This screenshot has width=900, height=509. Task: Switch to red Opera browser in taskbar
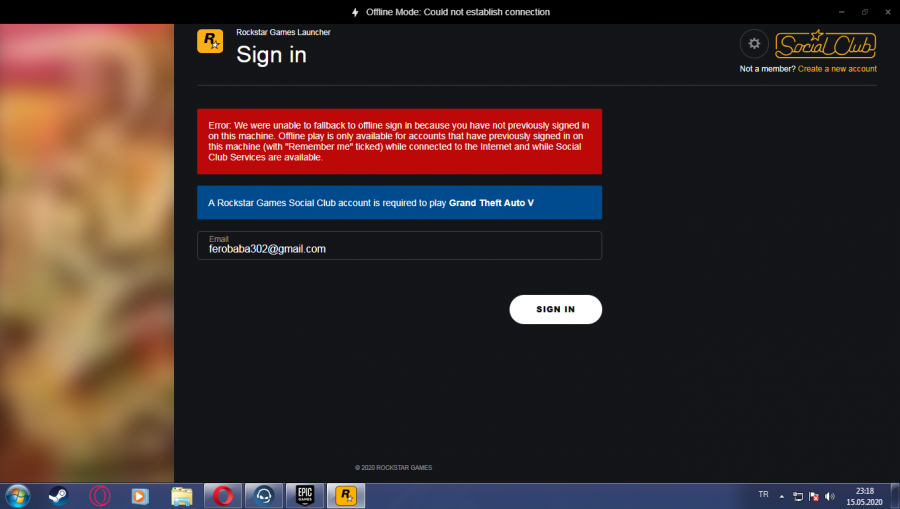[x=223, y=496]
